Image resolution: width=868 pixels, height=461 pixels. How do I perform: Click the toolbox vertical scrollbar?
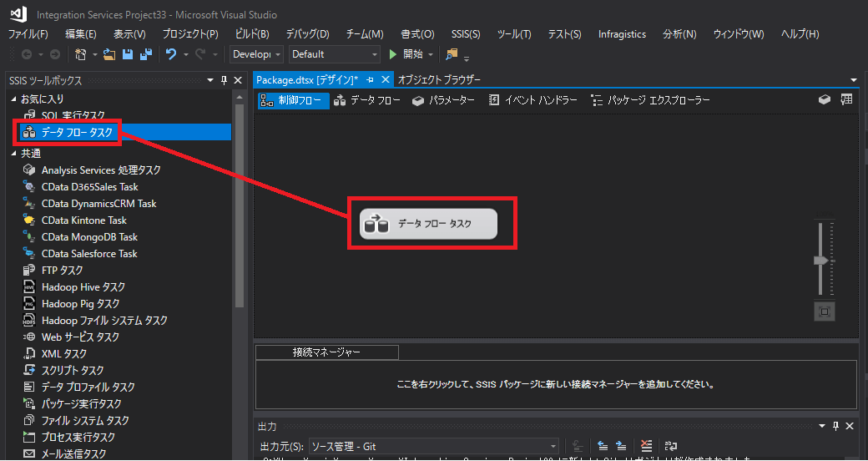click(x=240, y=209)
